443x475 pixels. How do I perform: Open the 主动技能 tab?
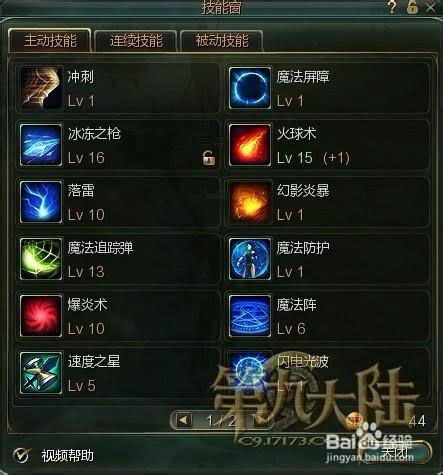(50, 41)
